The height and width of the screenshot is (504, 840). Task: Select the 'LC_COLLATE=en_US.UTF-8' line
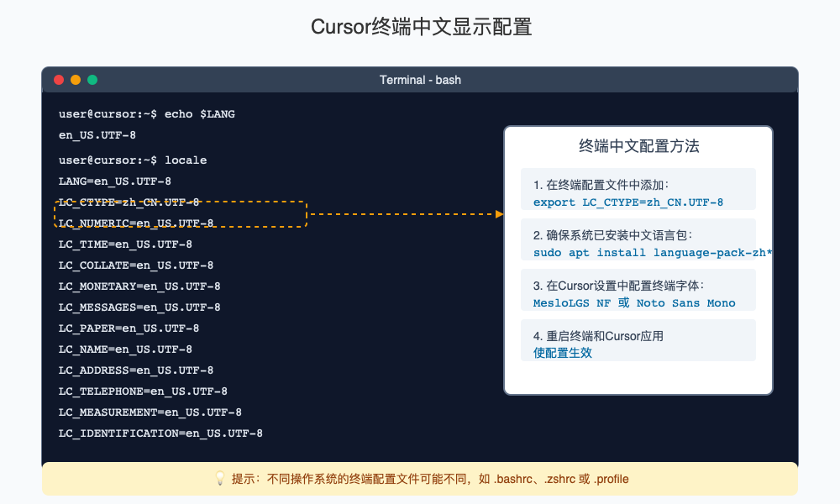tap(135, 265)
